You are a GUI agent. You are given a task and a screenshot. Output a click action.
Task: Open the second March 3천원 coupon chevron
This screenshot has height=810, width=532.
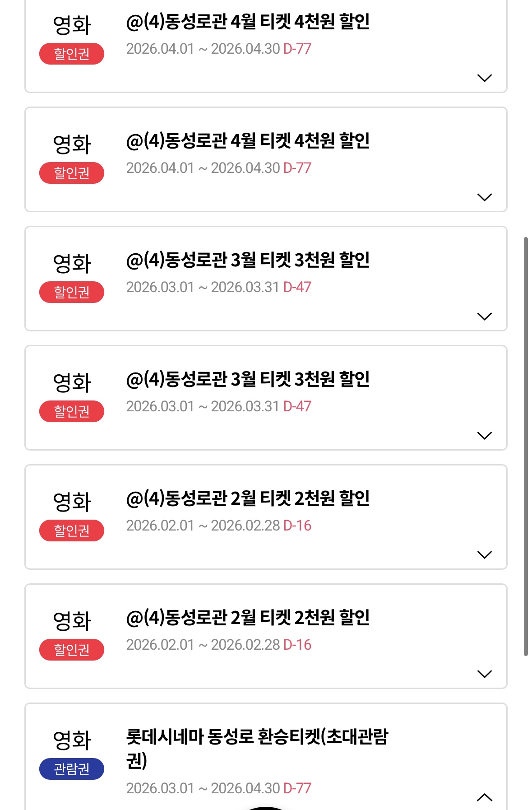[484, 436]
